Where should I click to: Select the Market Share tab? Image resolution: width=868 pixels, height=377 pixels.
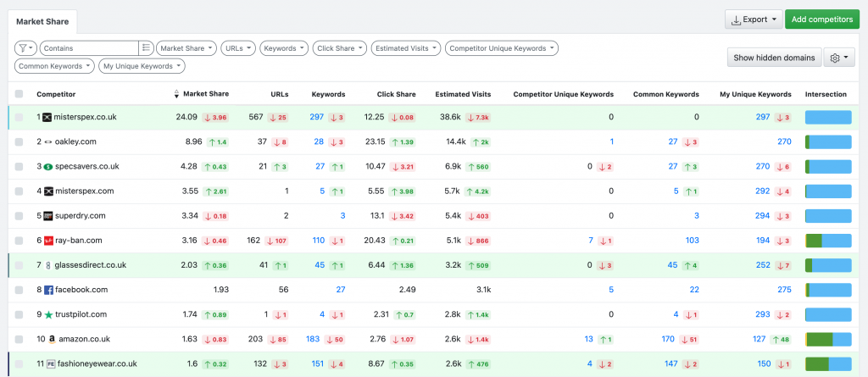click(42, 21)
